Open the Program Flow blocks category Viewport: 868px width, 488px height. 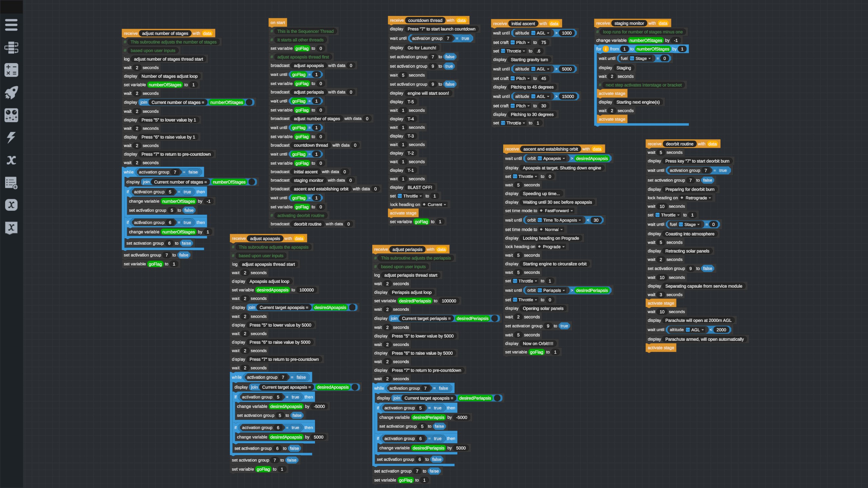pyautogui.click(x=11, y=47)
